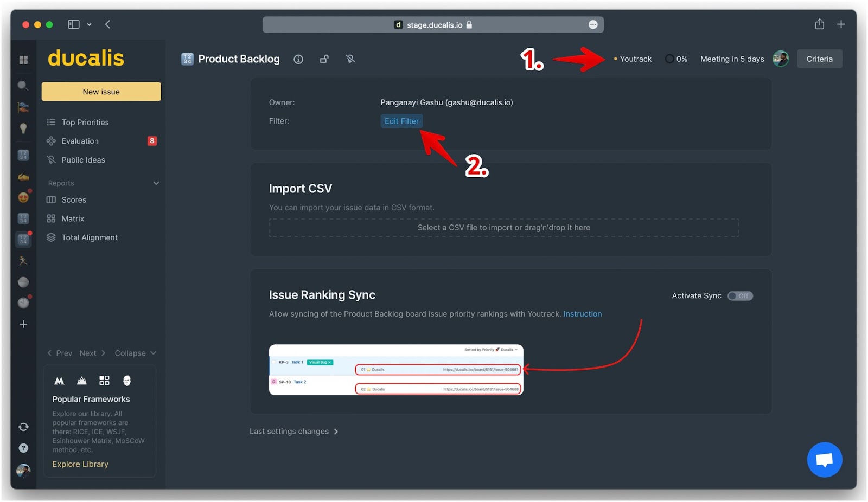Open the running person board icon
The image size is (868, 502).
(23, 261)
